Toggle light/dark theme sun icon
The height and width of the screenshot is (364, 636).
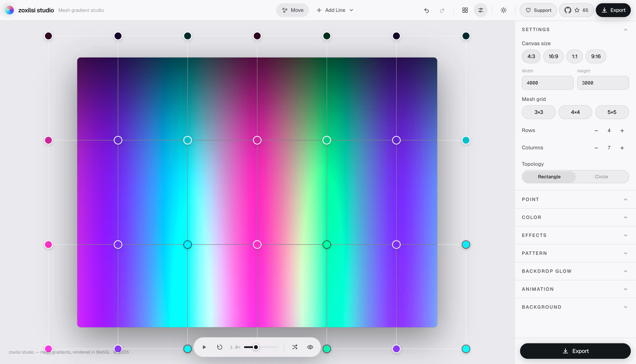point(503,10)
